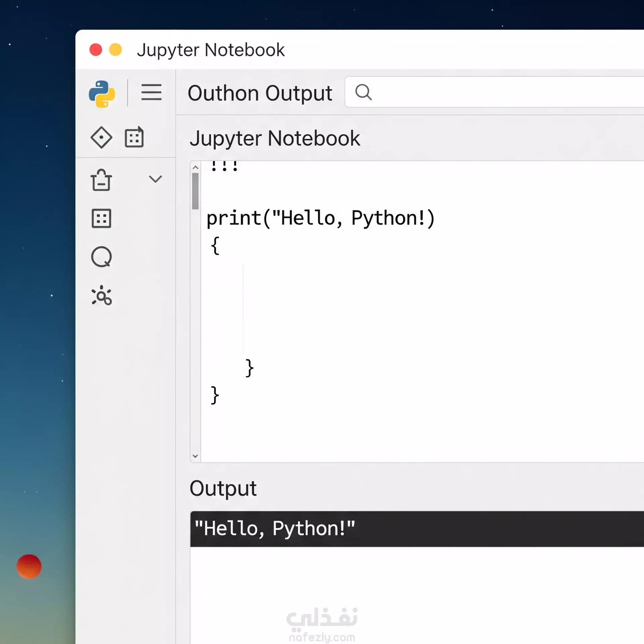Screen dimensions: 644x644
Task: Click the print("Hello, Python!) code line
Action: point(321,219)
